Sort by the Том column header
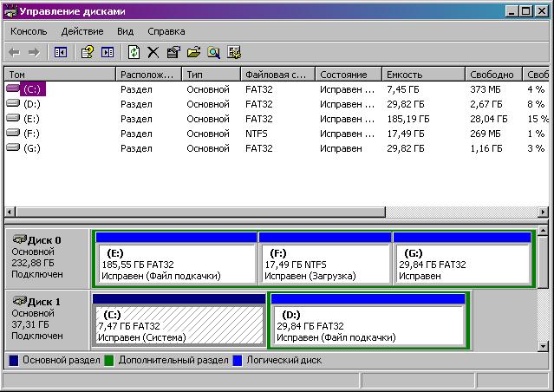Image resolution: width=554 pixels, height=392 pixels. pos(60,75)
